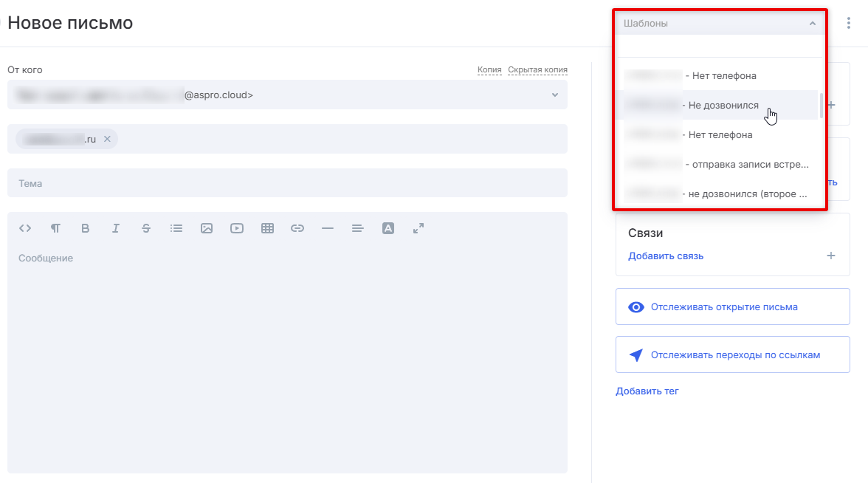Open the text color picker
This screenshot has height=483, width=868.
(388, 228)
